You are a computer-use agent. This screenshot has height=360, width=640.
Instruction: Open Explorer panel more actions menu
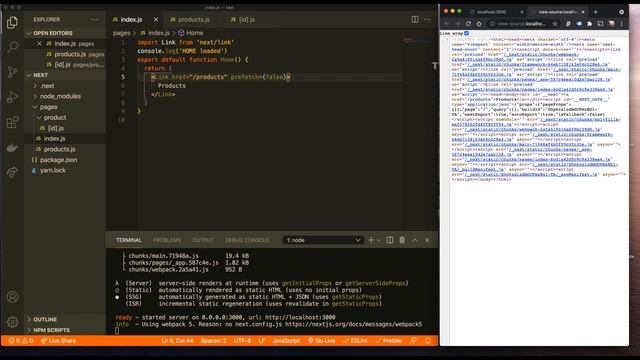pyautogui.click(x=95, y=20)
